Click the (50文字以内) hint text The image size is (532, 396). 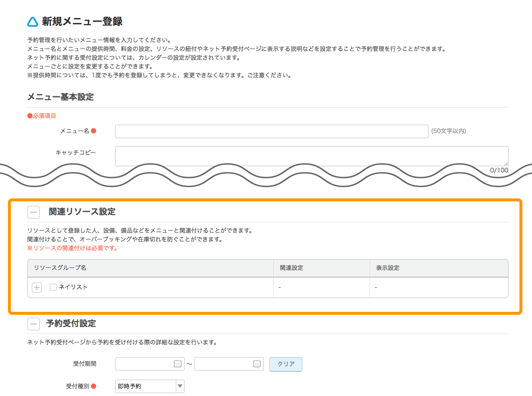[449, 131]
